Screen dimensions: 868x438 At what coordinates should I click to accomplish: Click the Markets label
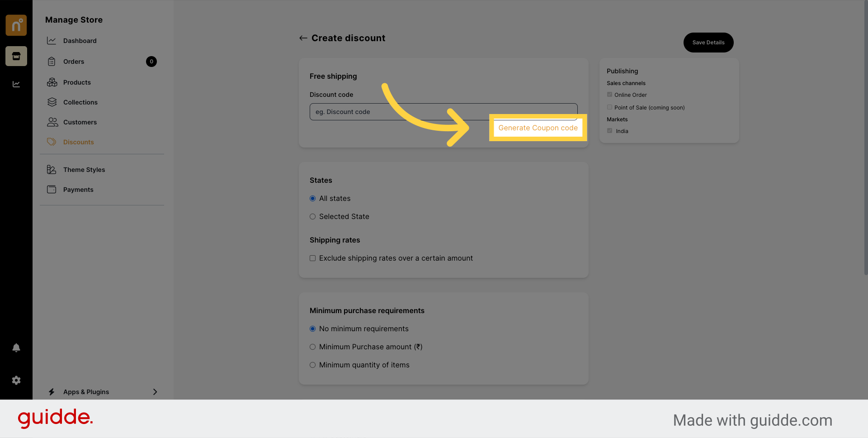(x=617, y=119)
